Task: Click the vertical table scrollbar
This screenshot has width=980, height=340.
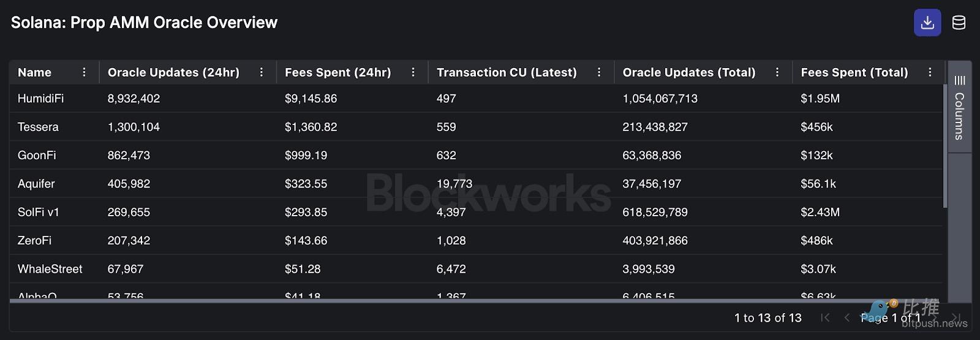Action: click(945, 147)
